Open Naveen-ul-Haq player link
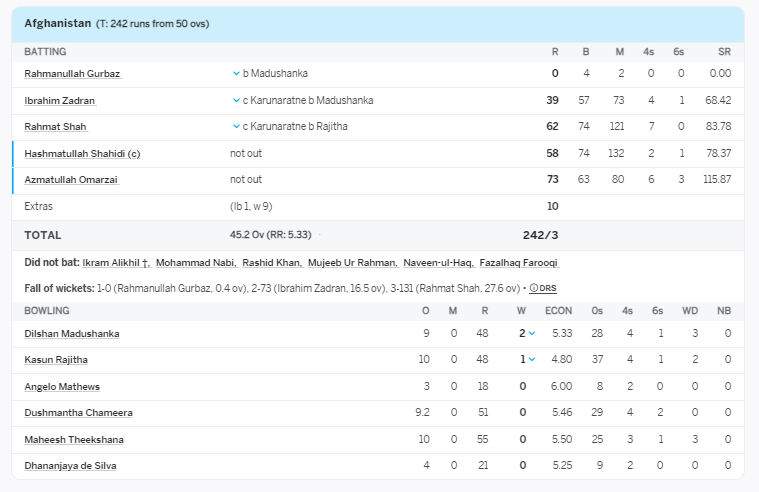 (438, 263)
